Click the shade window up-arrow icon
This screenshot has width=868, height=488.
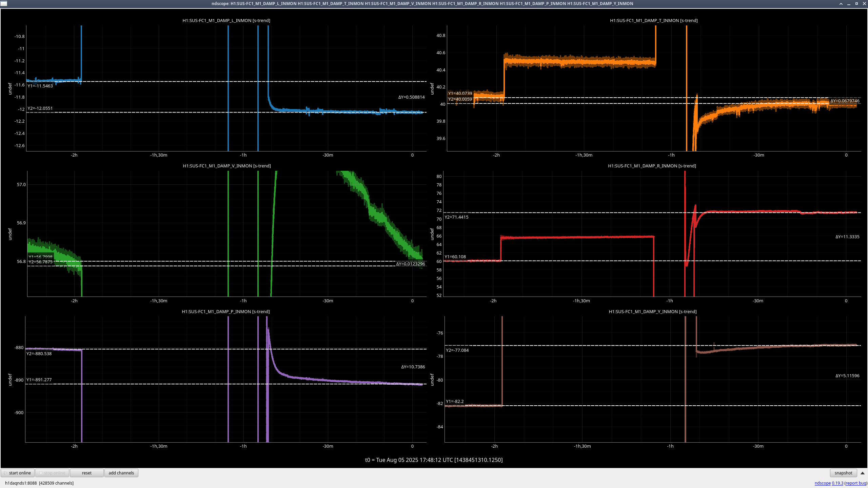coord(841,4)
